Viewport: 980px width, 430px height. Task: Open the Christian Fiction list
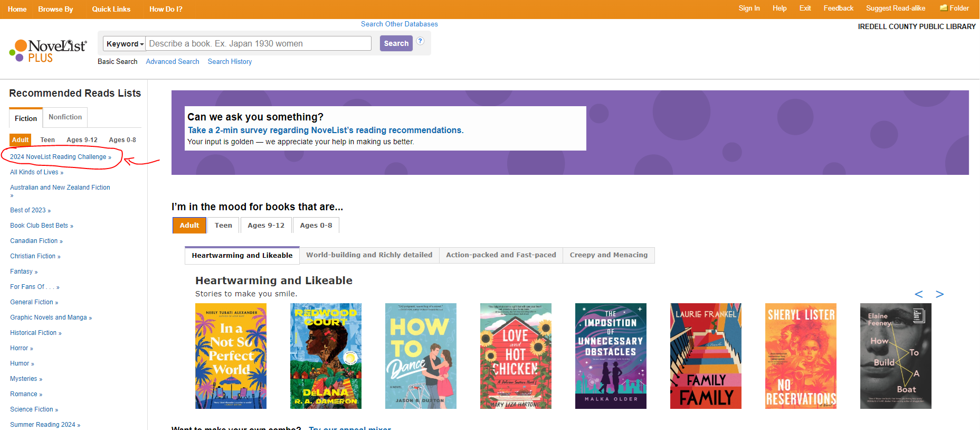pyautogui.click(x=35, y=256)
